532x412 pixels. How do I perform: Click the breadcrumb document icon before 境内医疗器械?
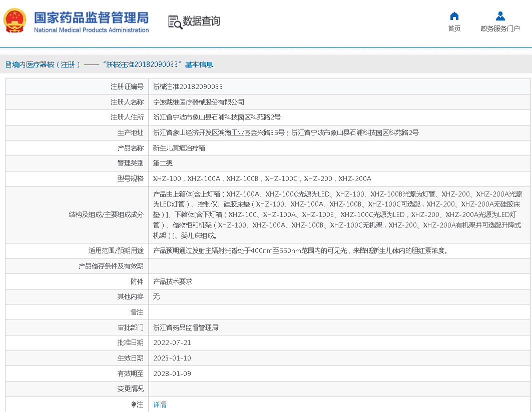8,64
